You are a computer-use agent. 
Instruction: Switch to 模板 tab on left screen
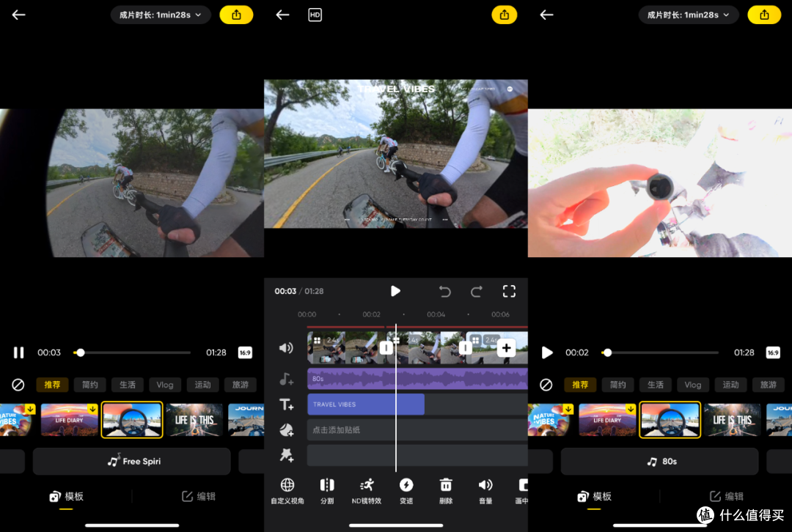click(x=66, y=497)
